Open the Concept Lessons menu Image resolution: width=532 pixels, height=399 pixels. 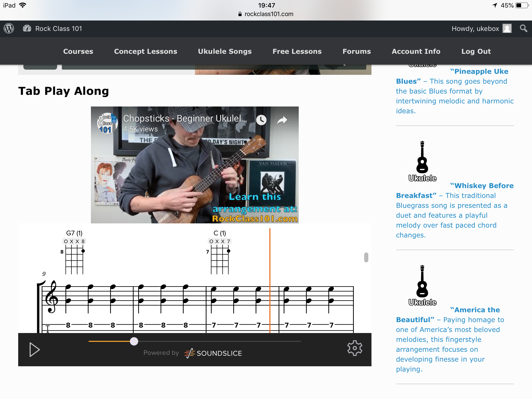coord(146,51)
